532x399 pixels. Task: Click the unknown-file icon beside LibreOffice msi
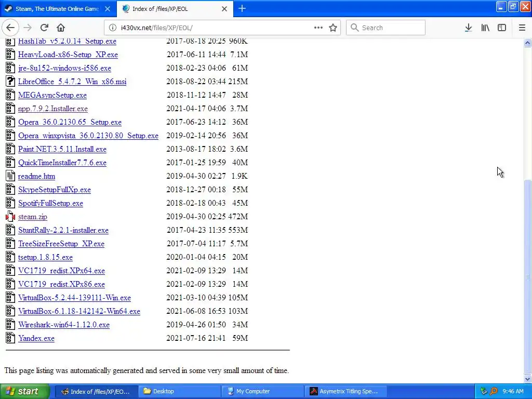10,82
